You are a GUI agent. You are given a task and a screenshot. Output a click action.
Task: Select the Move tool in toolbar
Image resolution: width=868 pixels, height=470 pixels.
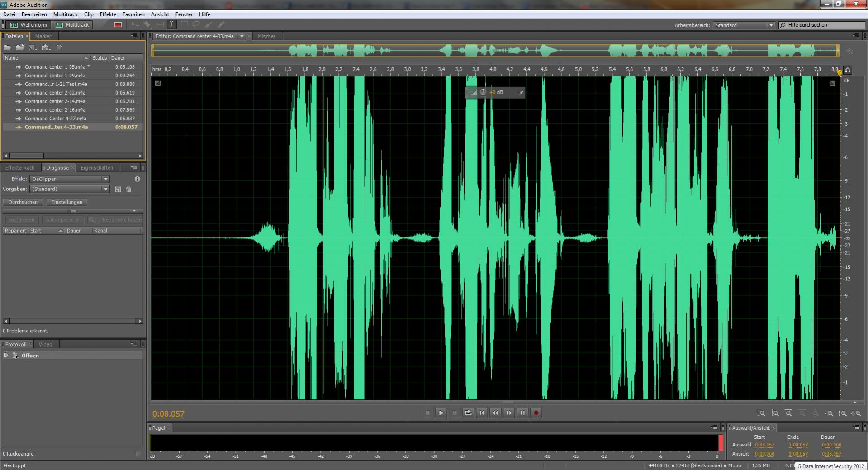coord(135,25)
